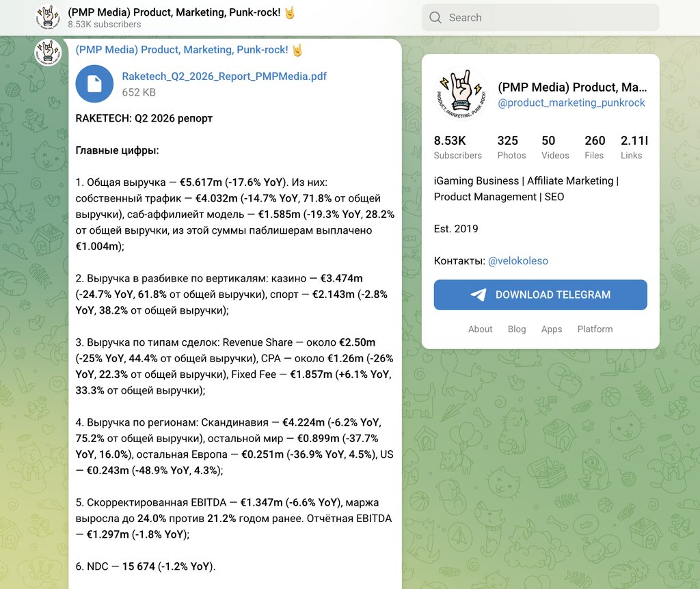Screen dimensions: 700x589
Task: Open the @velokoleso contact link
Action: click(518, 260)
